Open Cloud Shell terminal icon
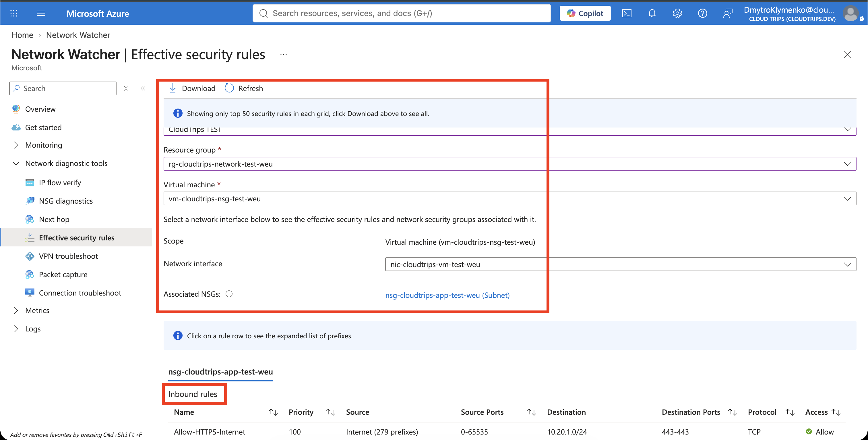 (x=627, y=13)
